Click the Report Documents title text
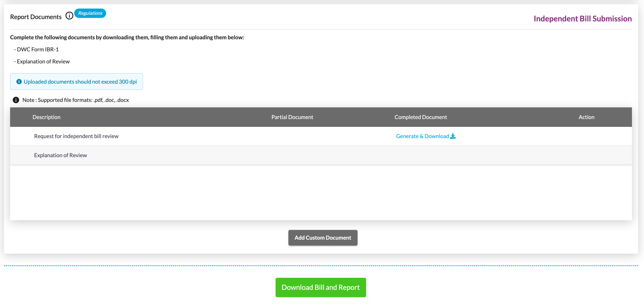Viewport: 644px width, 305px height. (x=36, y=17)
